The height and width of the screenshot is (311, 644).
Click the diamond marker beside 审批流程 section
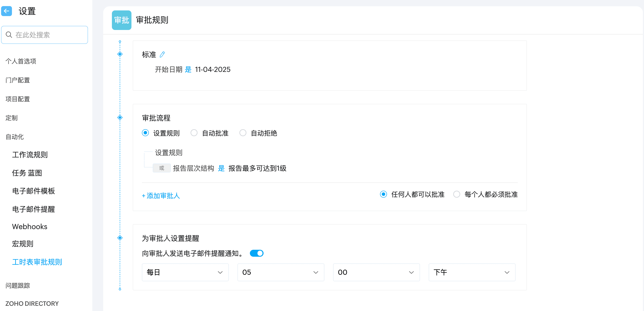tap(120, 117)
